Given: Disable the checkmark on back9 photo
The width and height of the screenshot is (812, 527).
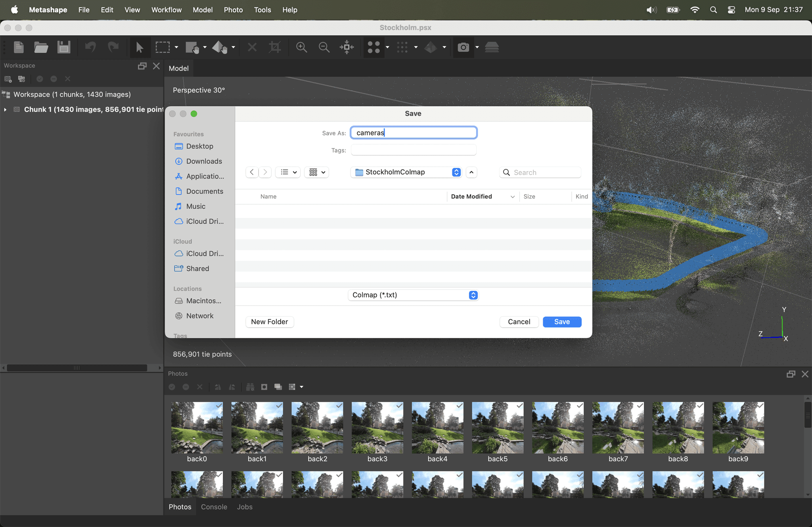Looking at the screenshot, I should 760,406.
